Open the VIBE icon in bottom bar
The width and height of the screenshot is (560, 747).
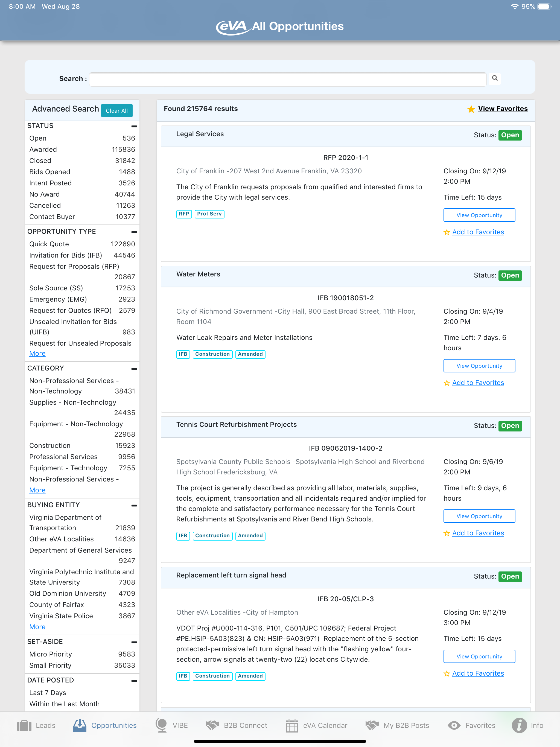click(161, 725)
